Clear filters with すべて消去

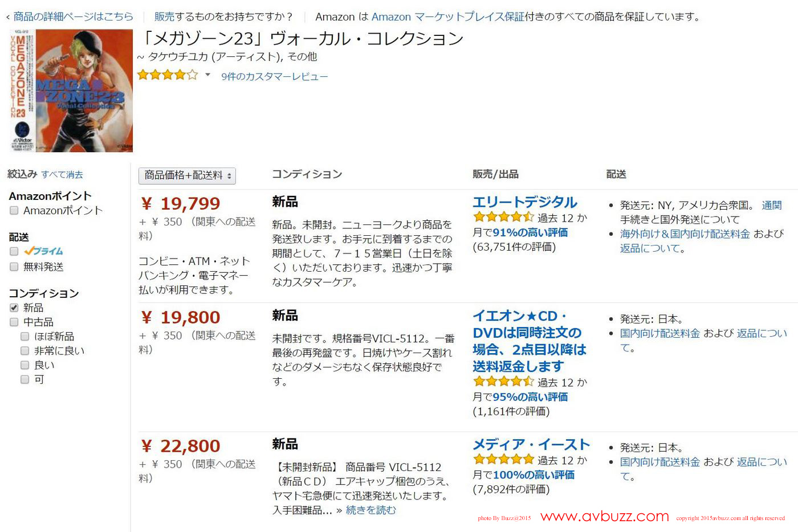coord(62,175)
